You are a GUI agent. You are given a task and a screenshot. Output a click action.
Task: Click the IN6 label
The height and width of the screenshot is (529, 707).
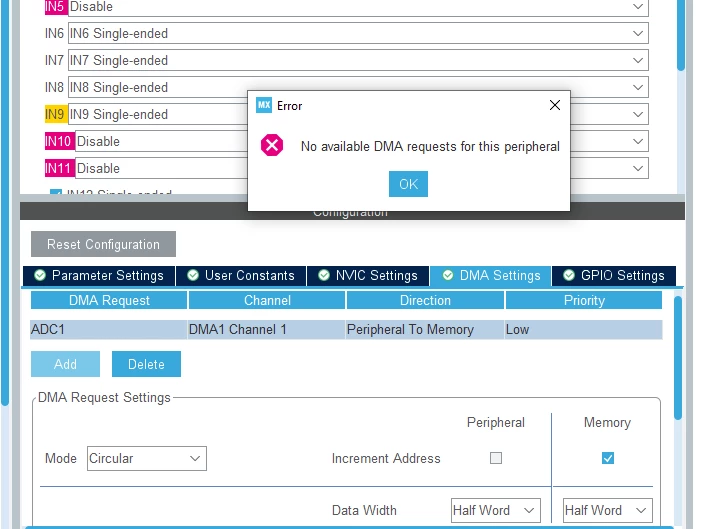click(x=55, y=33)
